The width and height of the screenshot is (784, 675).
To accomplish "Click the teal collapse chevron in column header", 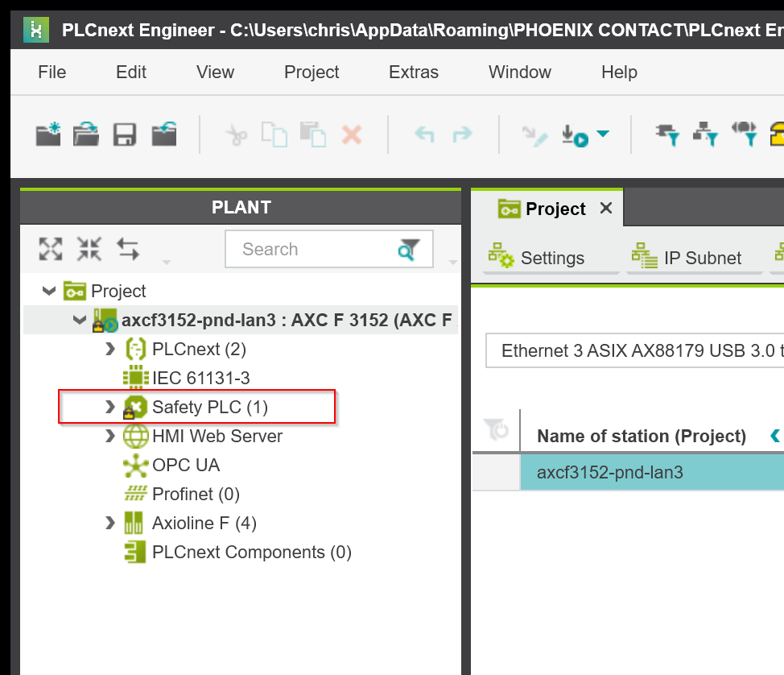I will click(775, 436).
